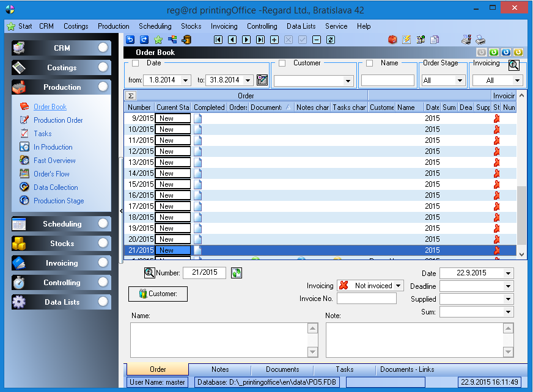The width and height of the screenshot is (533, 392).
Task: Go to the previous record
Action: (x=232, y=40)
